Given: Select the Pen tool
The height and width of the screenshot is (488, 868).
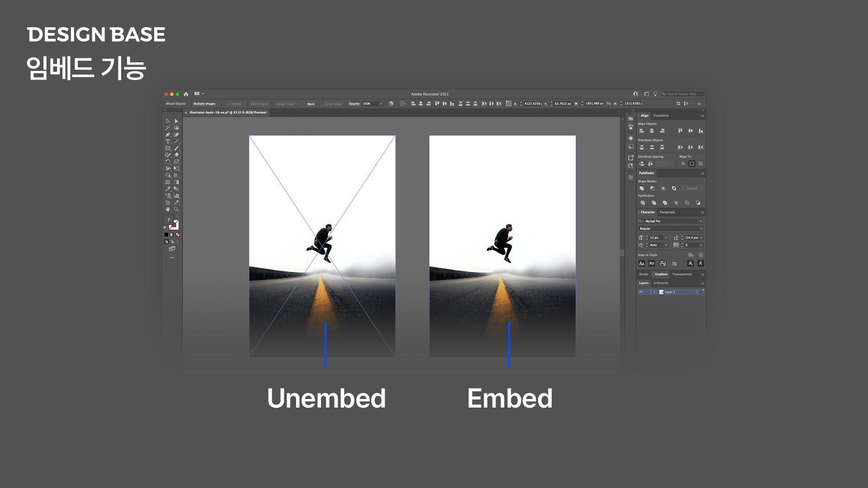Looking at the screenshot, I should [168, 135].
